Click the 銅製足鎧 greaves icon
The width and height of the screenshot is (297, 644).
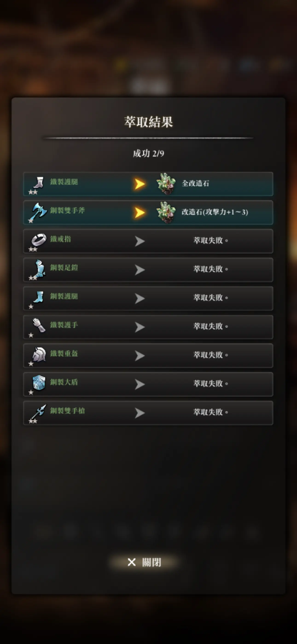40,268
